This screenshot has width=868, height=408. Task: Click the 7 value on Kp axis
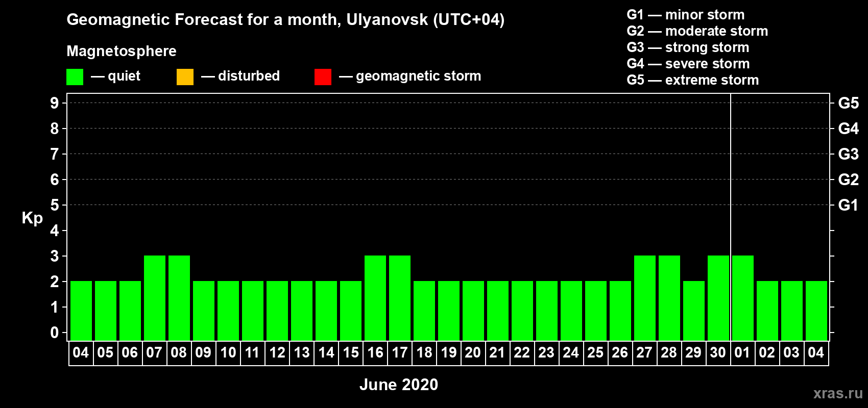55,154
